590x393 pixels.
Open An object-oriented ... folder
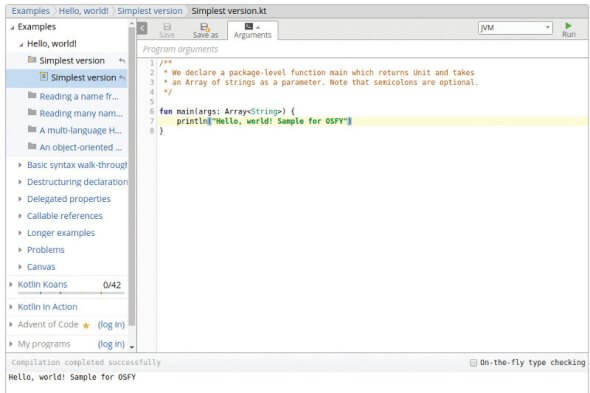[81, 147]
